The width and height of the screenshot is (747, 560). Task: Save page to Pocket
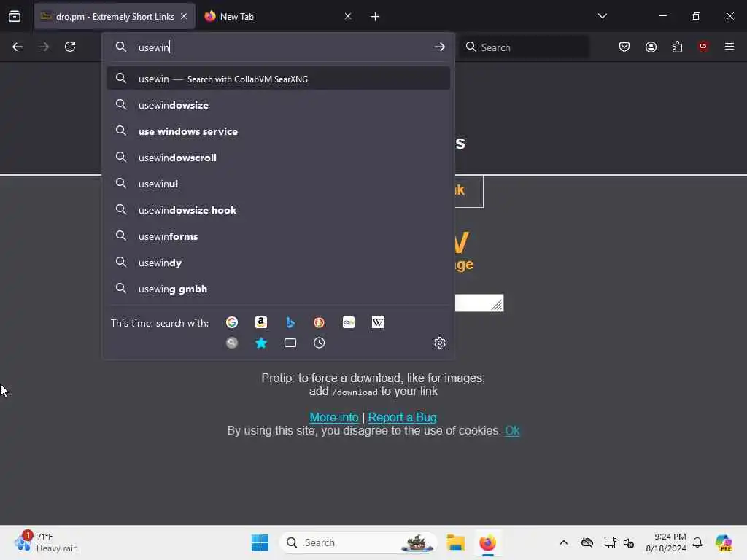[x=624, y=47]
